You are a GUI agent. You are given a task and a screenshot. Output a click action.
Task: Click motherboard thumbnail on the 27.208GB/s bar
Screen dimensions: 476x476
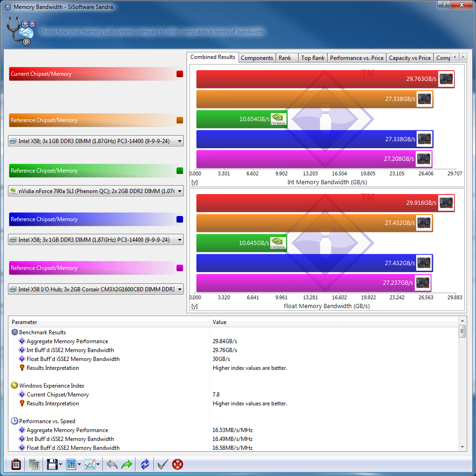click(x=424, y=159)
